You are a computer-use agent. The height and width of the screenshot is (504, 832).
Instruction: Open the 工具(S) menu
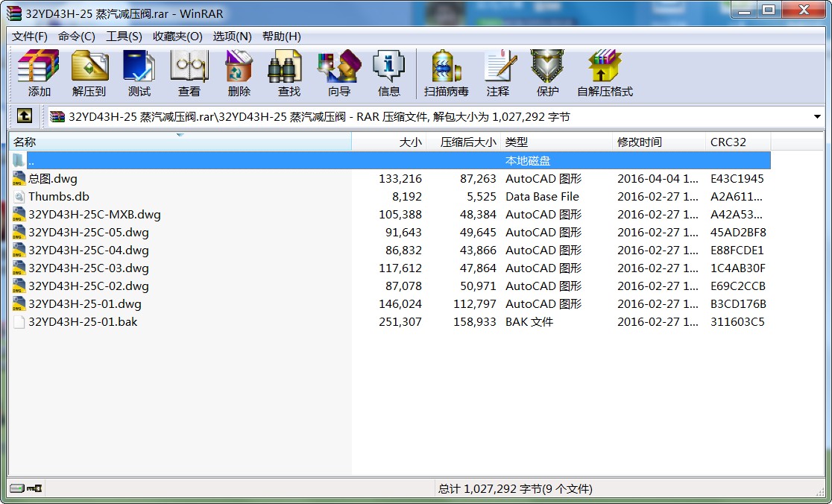point(124,37)
